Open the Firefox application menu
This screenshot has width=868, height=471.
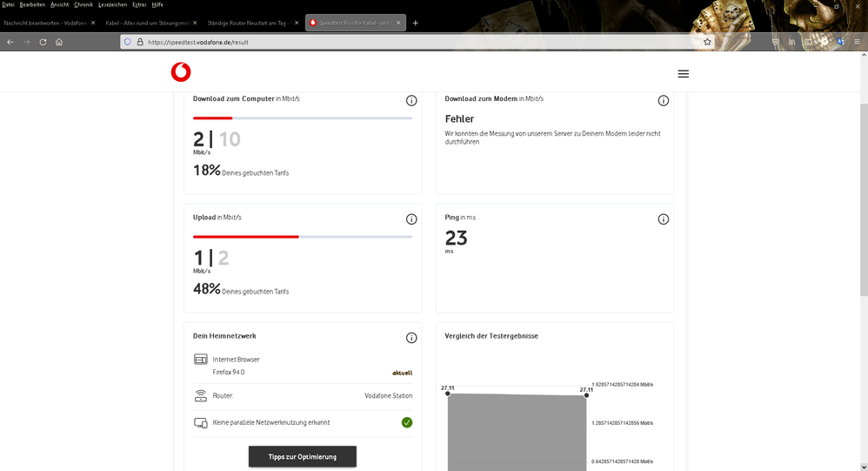click(857, 42)
